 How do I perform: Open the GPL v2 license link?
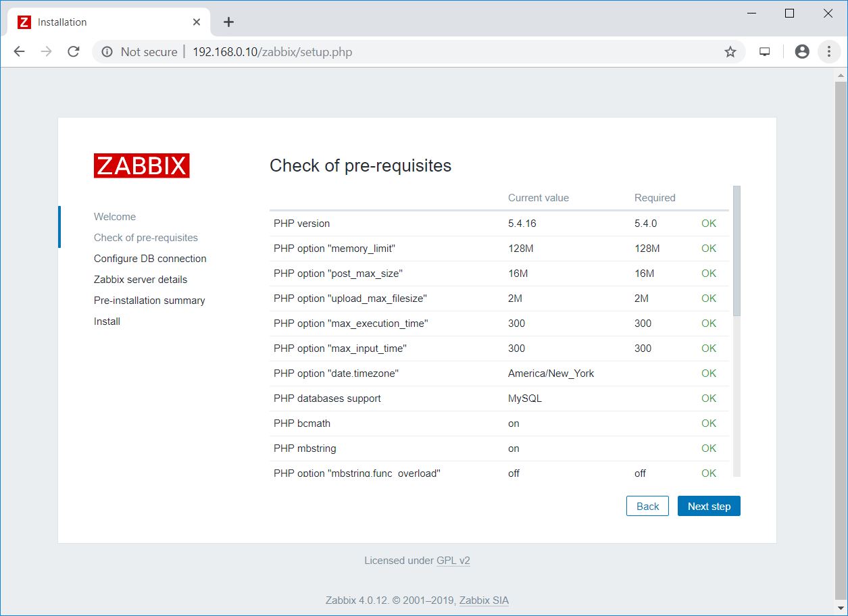point(453,561)
